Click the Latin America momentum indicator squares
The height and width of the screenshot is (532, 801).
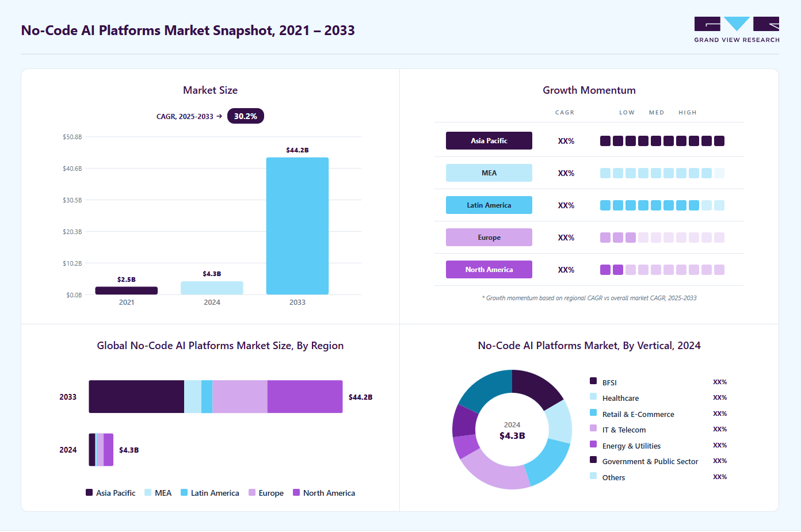pos(662,205)
